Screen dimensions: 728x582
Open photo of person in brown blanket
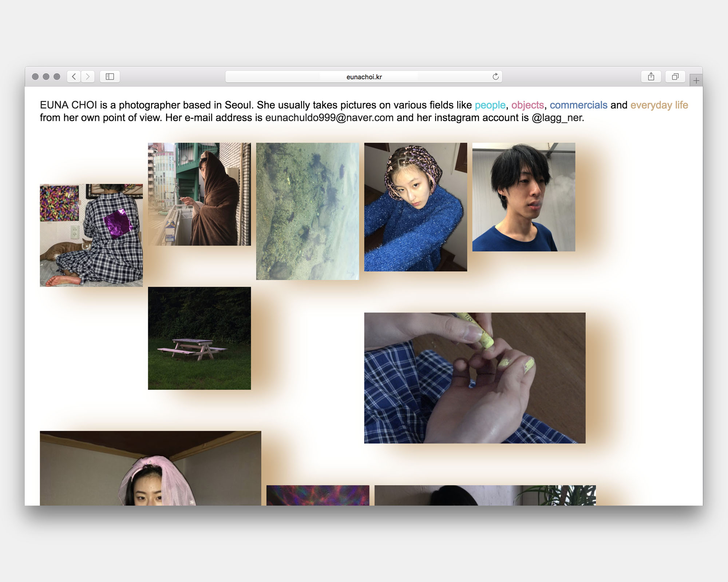(199, 194)
